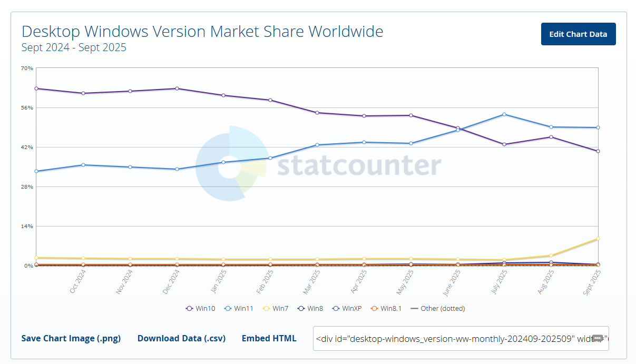Click Win10 data point for Aug 2025
Screen dimensions: 636x364
[551, 137]
